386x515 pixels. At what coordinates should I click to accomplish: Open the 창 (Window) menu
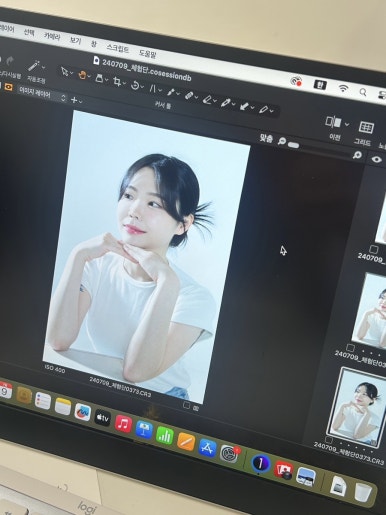pos(94,43)
